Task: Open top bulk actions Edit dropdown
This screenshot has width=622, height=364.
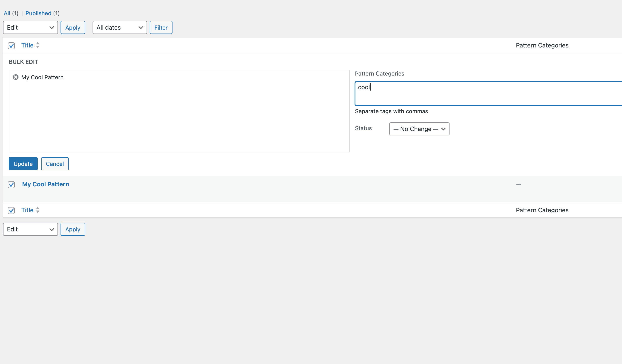Action: click(x=30, y=27)
